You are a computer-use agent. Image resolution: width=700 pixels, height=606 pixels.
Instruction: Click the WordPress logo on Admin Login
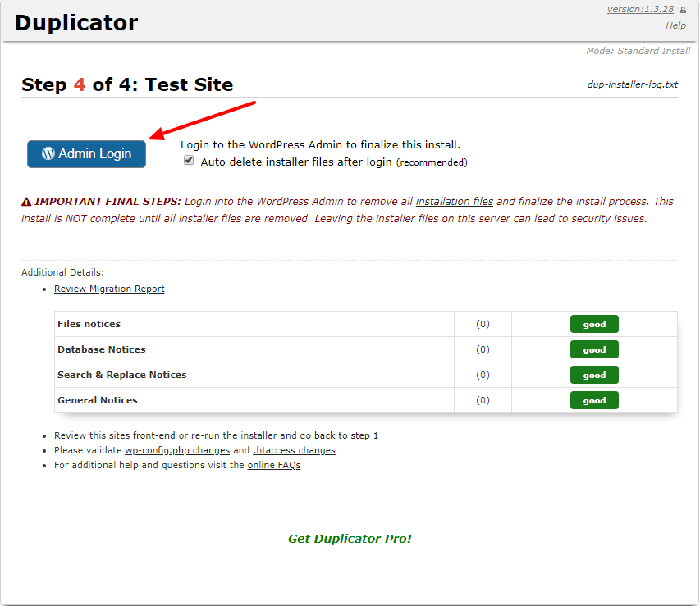tap(48, 153)
